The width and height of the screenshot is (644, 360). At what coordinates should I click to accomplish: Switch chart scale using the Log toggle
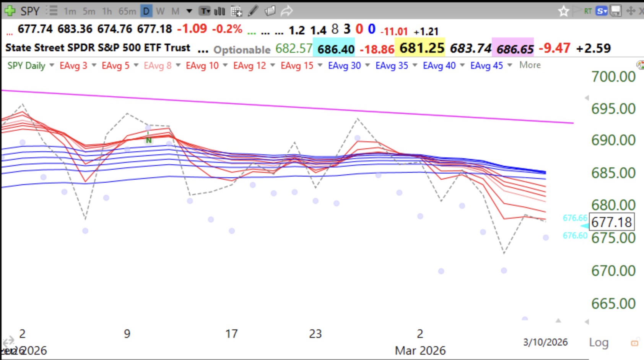(599, 342)
